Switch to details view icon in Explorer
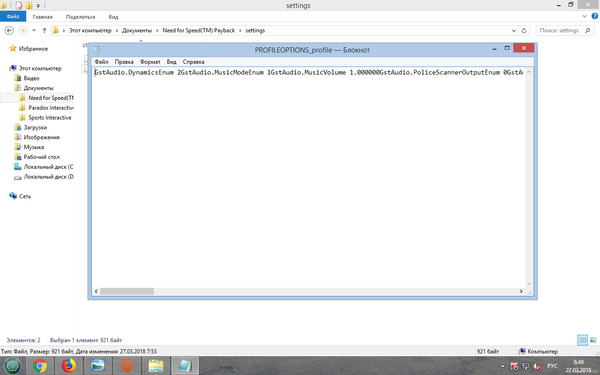The height and width of the screenshot is (375, 600). [582, 340]
